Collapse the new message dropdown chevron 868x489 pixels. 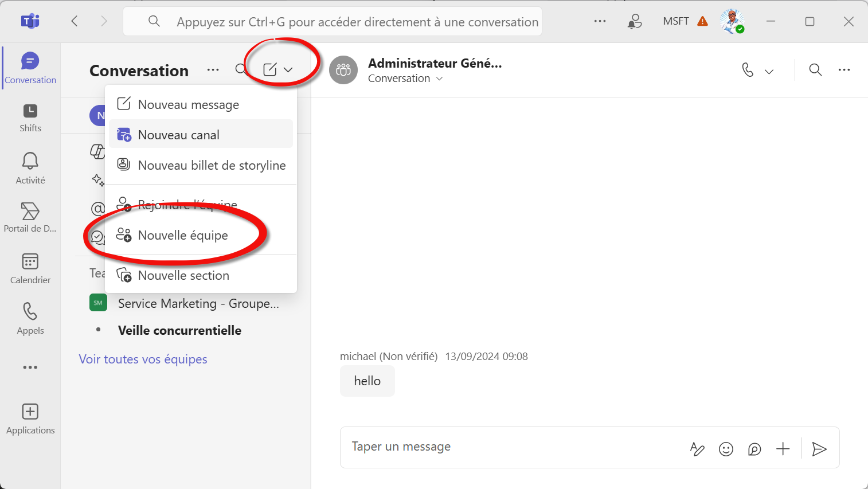pos(288,70)
